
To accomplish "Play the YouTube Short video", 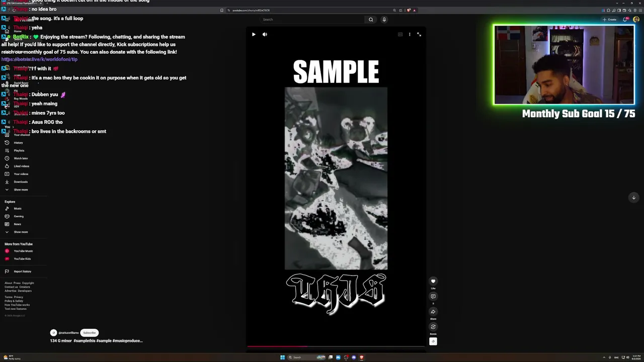I will (254, 34).
